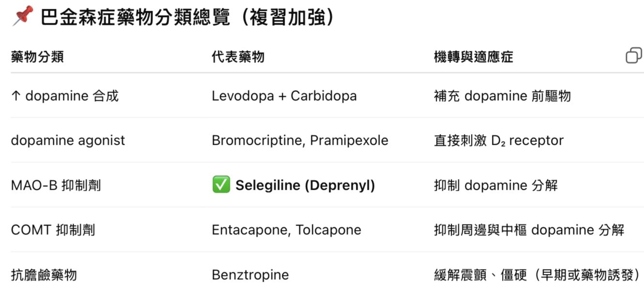Screen dimensions: 644x301
Task: Select the Levodopa + Carbidopa cell
Action: pyautogui.click(x=284, y=96)
